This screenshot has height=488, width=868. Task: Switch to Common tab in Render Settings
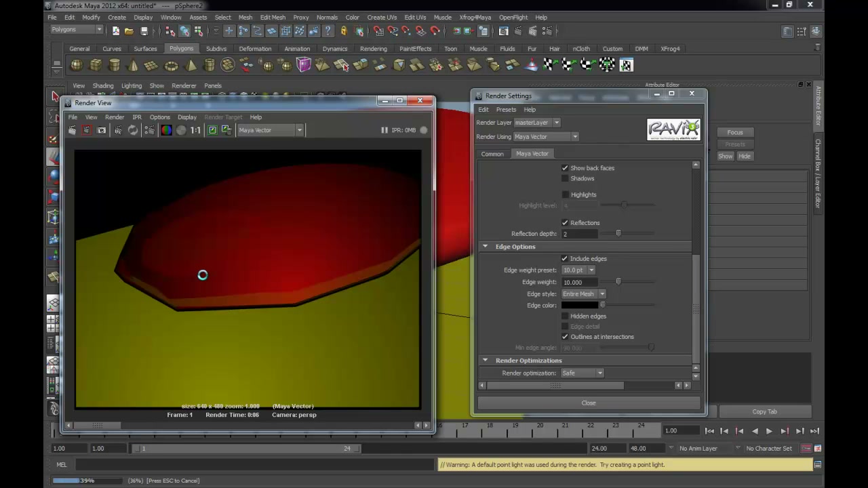click(x=492, y=154)
